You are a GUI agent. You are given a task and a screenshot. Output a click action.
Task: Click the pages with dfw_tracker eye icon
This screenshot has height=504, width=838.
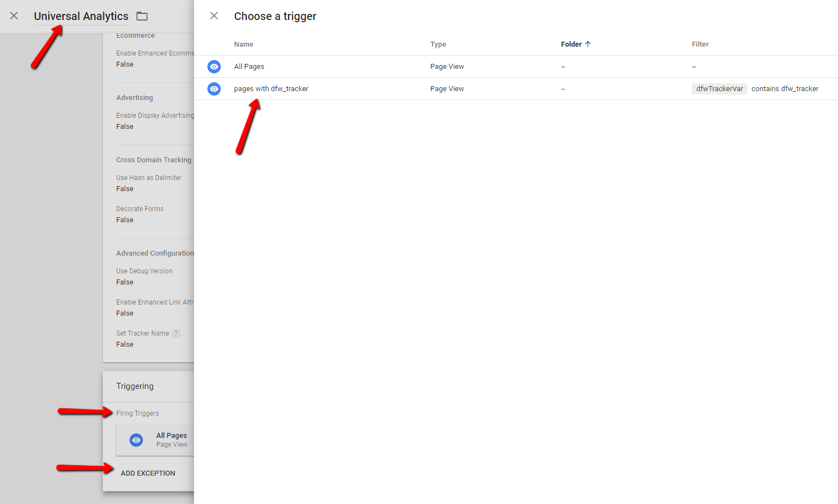click(x=214, y=89)
